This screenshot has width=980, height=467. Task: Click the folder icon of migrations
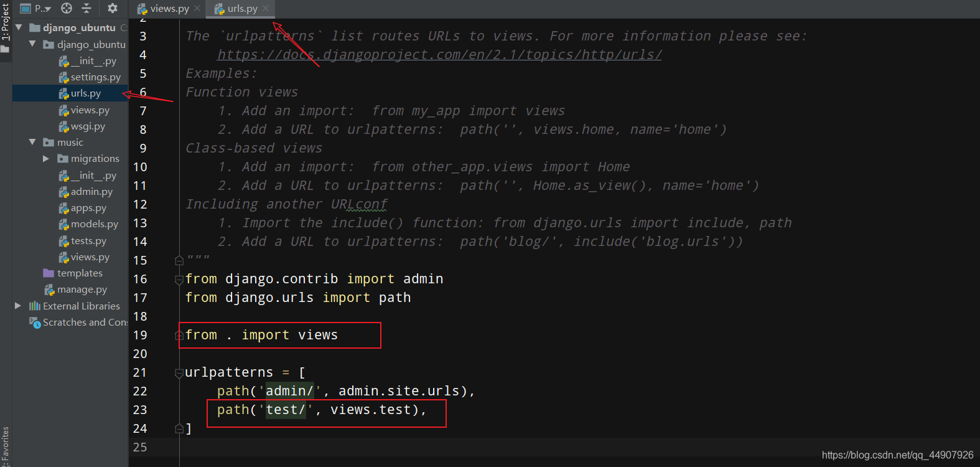coord(62,159)
